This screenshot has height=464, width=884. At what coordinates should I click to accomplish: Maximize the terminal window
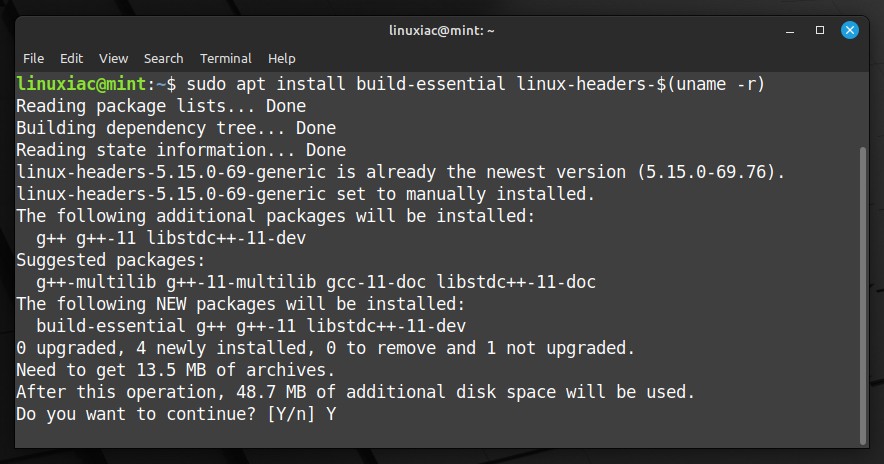820,30
